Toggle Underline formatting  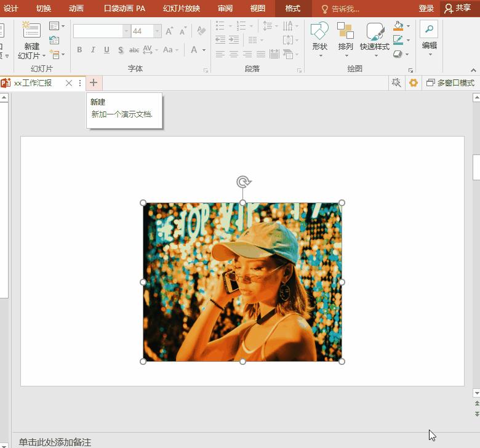click(x=106, y=50)
